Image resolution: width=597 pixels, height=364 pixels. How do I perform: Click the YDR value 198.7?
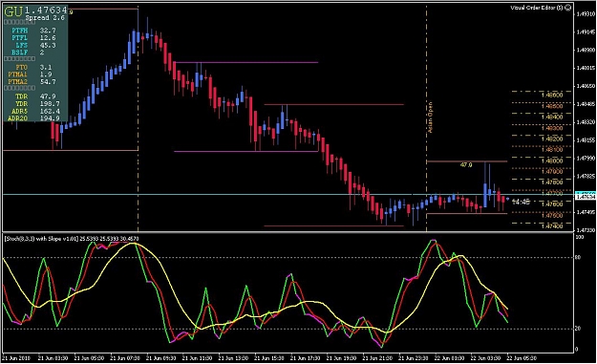(50, 104)
